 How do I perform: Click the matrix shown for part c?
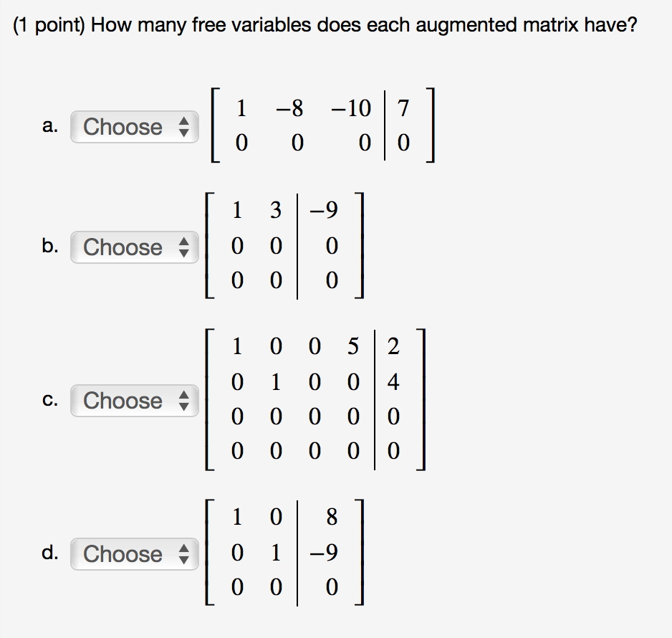[x=314, y=399]
